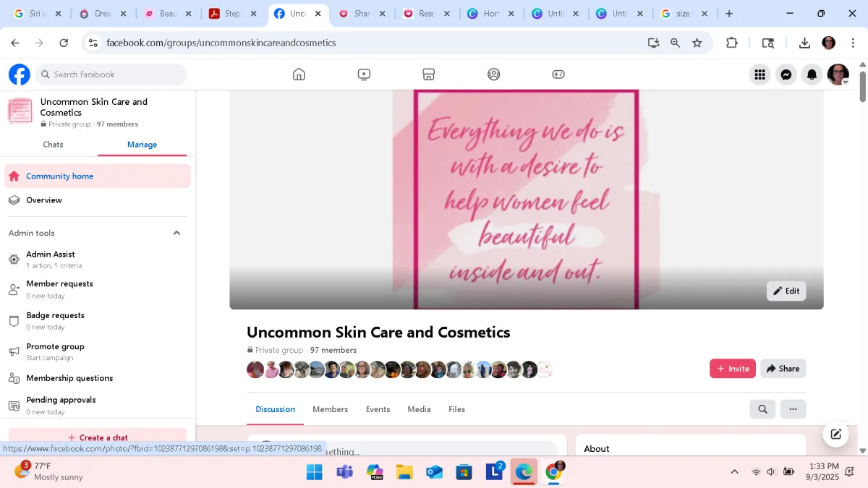Open Membership questions

pos(98,378)
